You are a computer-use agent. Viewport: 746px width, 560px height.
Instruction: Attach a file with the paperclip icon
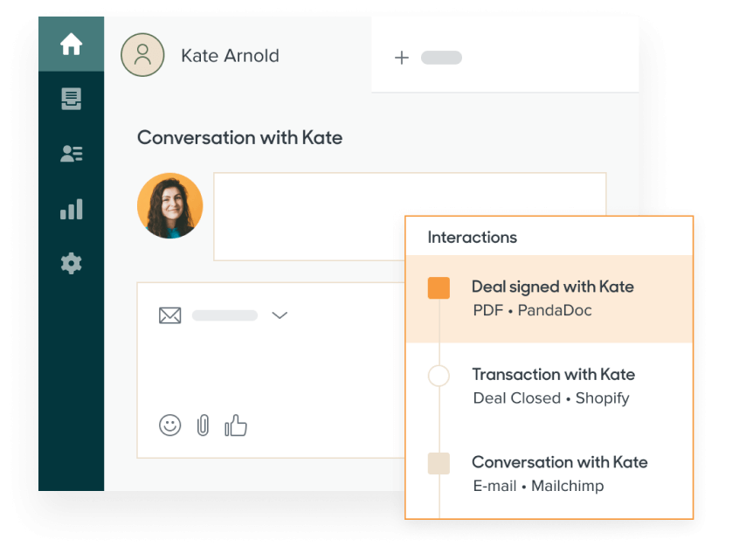click(x=203, y=425)
